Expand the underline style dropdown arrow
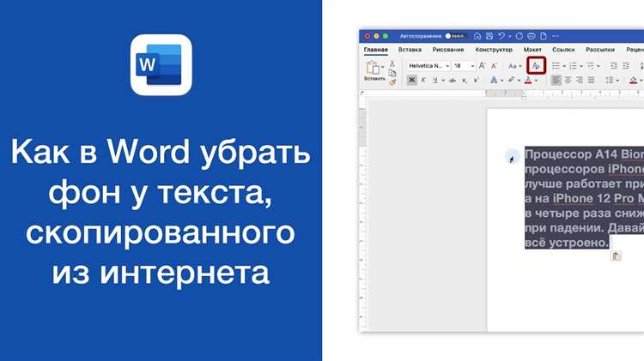Image resolution: width=644 pixels, height=361 pixels. (x=444, y=81)
